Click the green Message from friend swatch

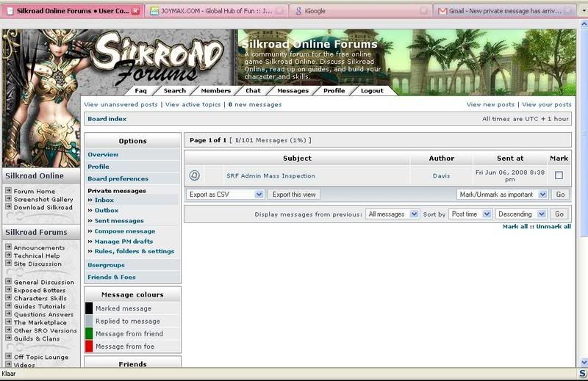[x=89, y=333]
